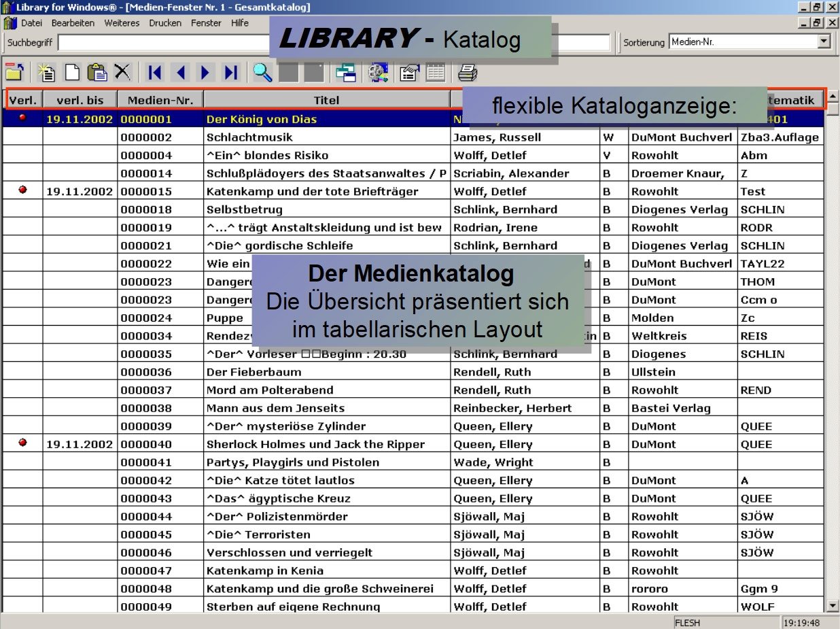Viewport: 840px width, 629px height.
Task: Click title Katenkamp und der tote Briefträger
Action: 313,191
